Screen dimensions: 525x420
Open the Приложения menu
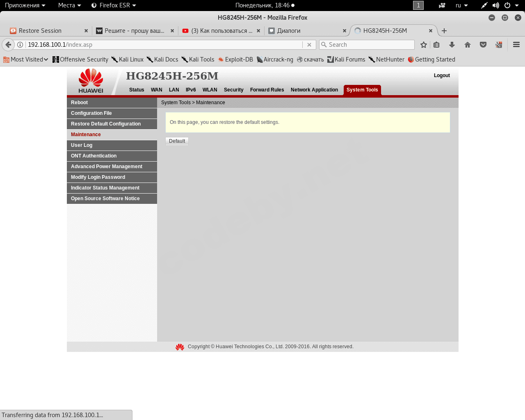[25, 5]
